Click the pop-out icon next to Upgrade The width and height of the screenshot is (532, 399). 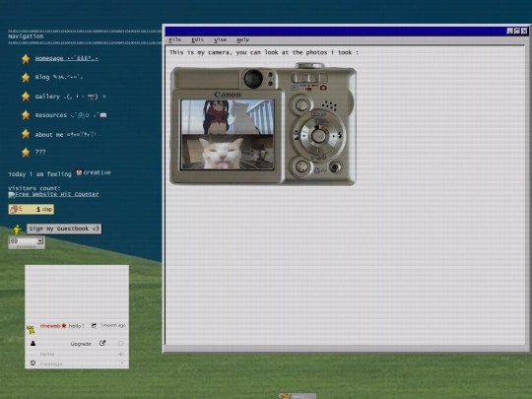click(x=102, y=344)
